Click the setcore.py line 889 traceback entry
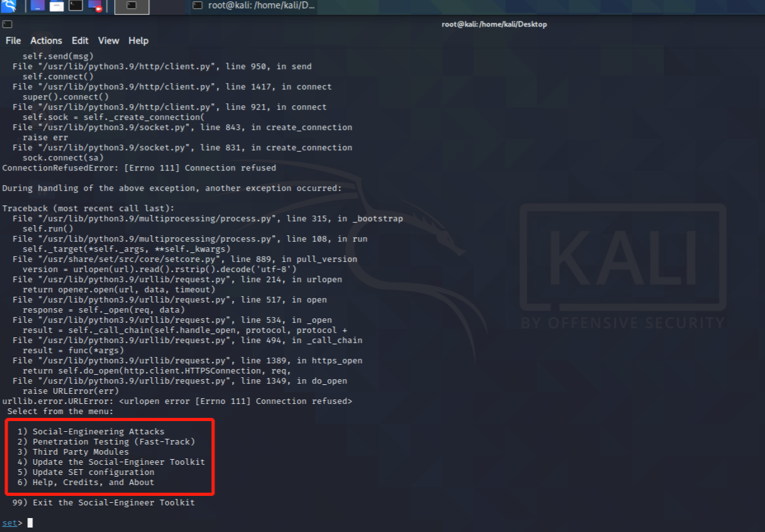 tap(185, 259)
